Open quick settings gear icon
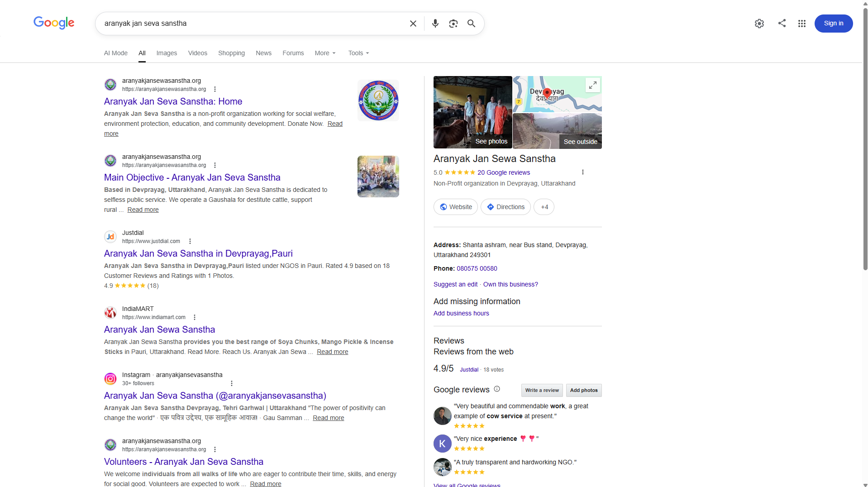This screenshot has height=487, width=868. coord(759,24)
